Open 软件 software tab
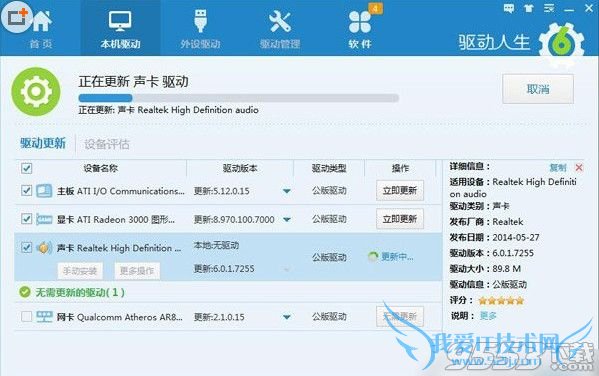The width and height of the screenshot is (599, 376). coord(360,29)
